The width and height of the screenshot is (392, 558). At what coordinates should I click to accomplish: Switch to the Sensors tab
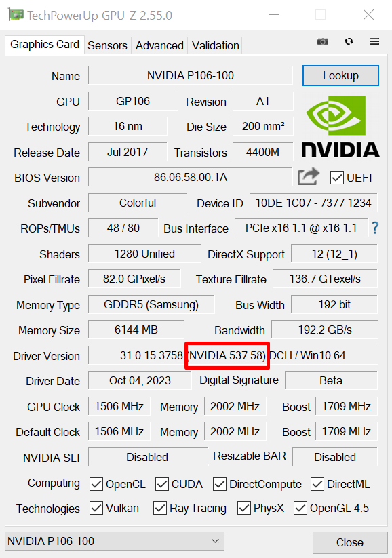tap(107, 45)
